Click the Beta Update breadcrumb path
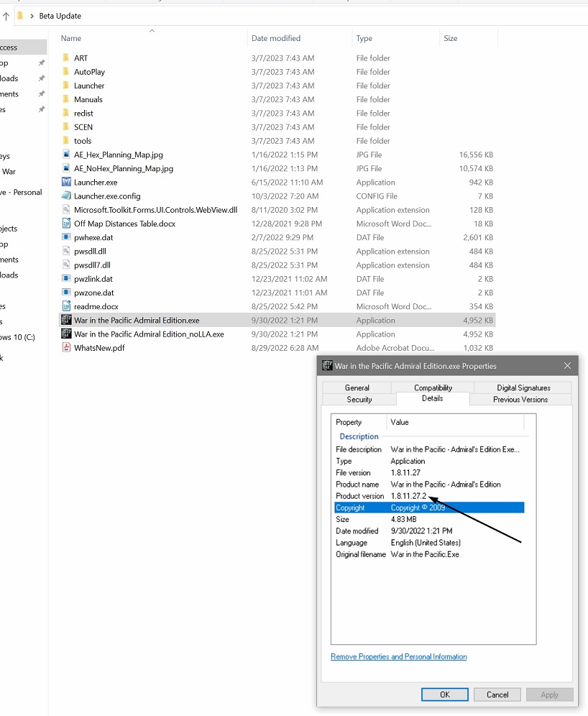 pos(60,16)
